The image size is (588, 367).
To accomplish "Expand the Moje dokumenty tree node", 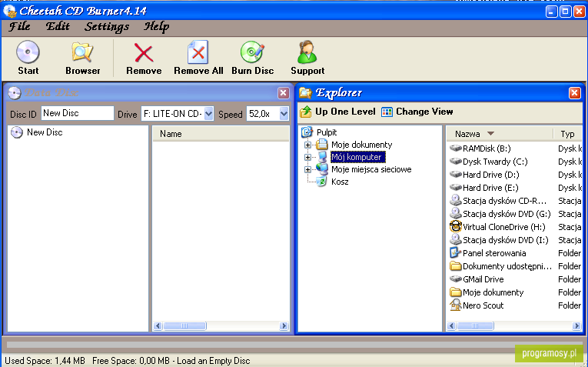I will pos(307,145).
